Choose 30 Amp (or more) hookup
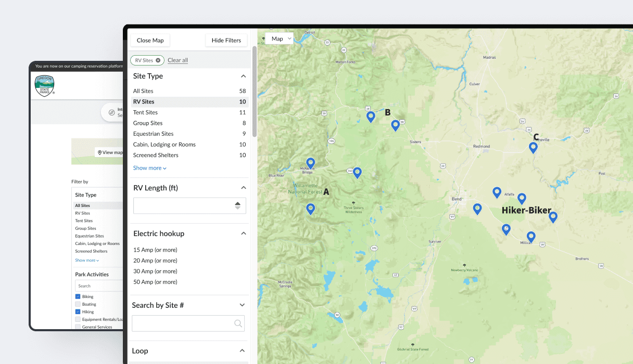The width and height of the screenshot is (633, 364). tap(155, 271)
